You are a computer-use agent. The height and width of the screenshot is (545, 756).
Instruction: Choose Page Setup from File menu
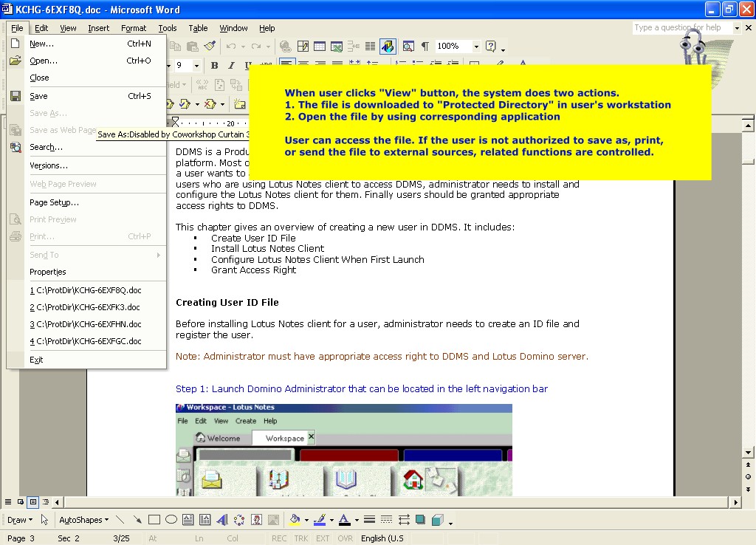tap(54, 202)
